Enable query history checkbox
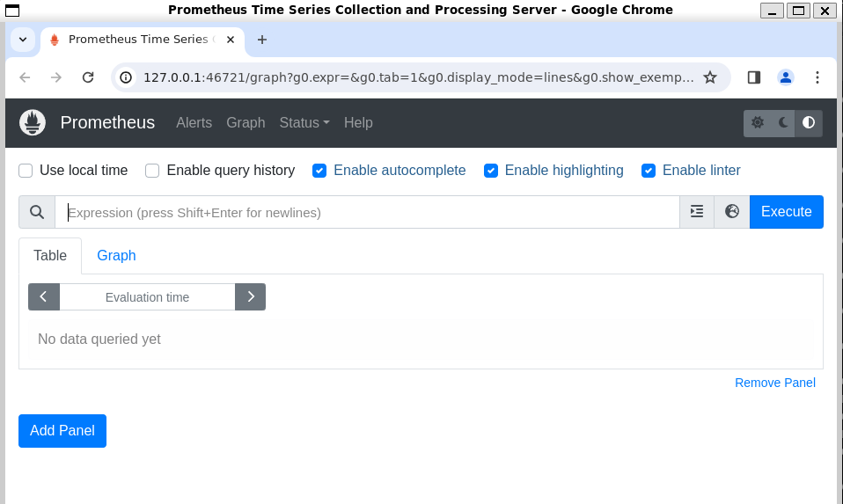843x504 pixels. click(152, 171)
